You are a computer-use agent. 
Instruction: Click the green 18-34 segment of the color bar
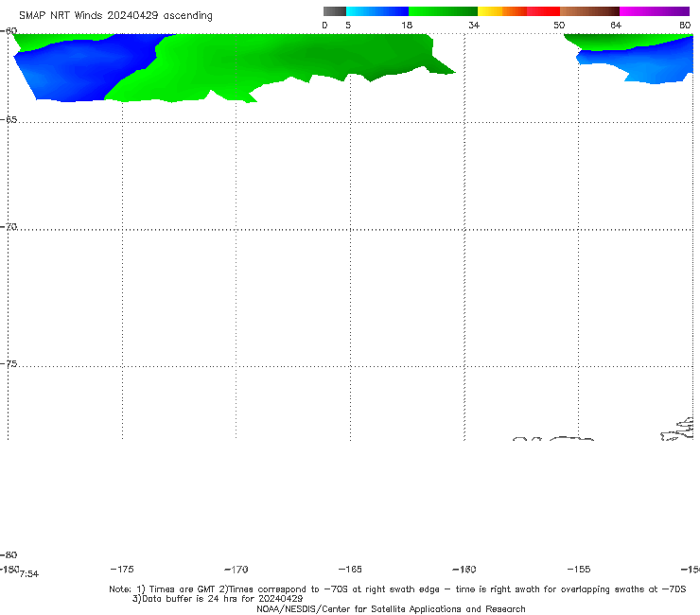coord(443,11)
